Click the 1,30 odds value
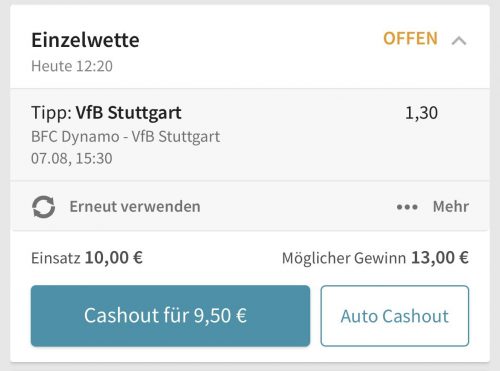500x371 pixels. (421, 113)
